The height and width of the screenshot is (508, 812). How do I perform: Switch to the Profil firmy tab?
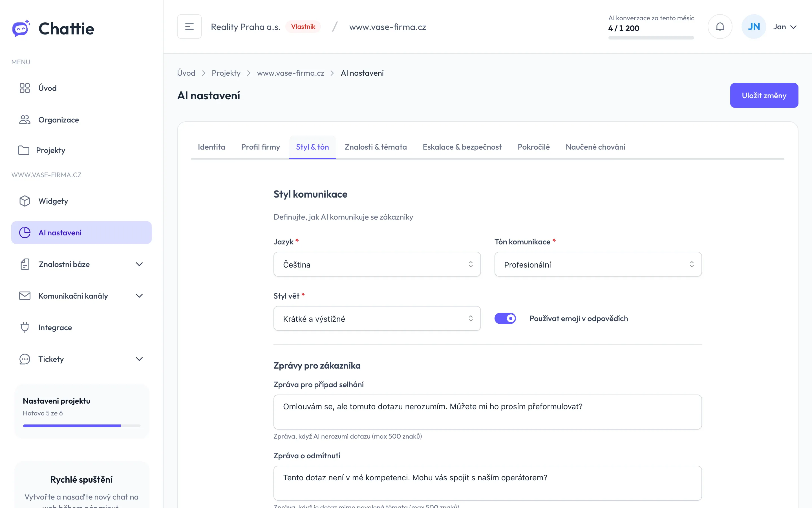pos(261,147)
